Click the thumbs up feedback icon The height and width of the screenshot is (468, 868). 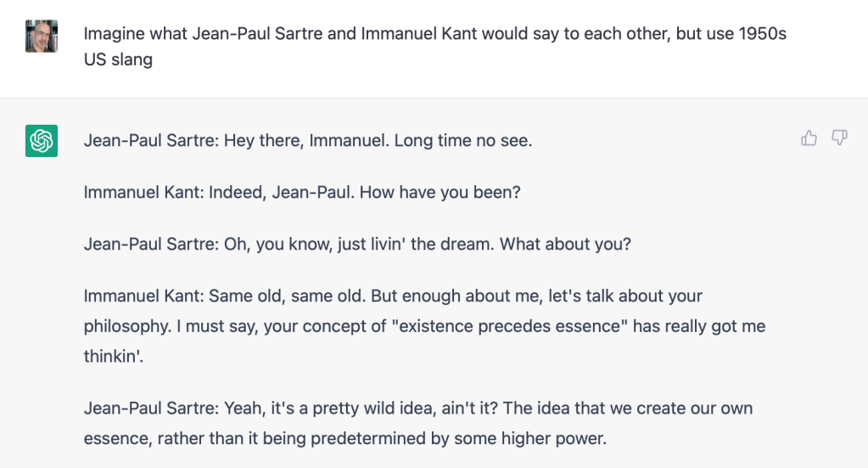(x=809, y=138)
